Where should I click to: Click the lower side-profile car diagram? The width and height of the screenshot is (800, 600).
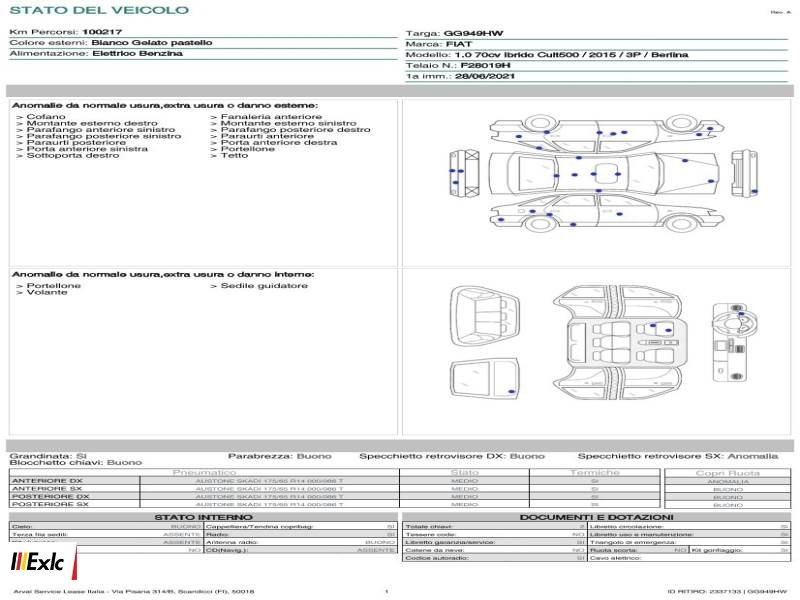click(x=607, y=213)
